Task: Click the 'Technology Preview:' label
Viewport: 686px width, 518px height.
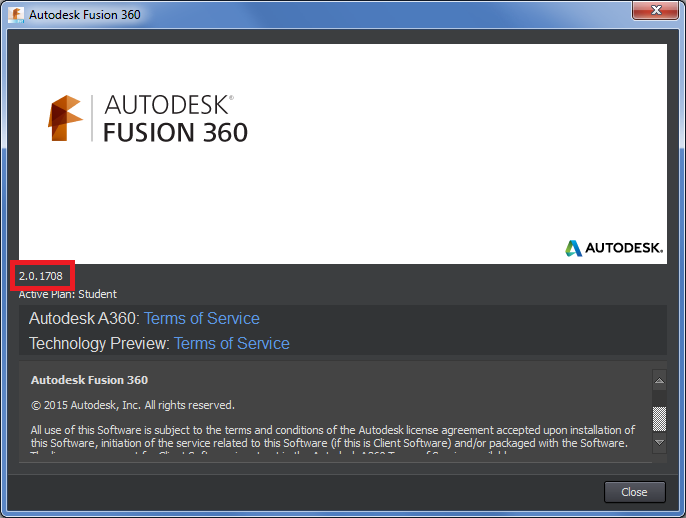Action: pyautogui.click(x=99, y=343)
